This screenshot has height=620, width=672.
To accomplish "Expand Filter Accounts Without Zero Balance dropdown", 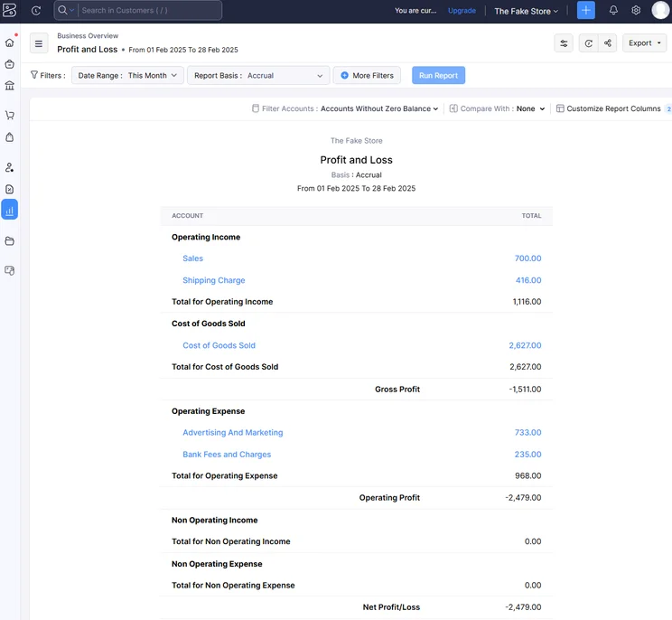I will click(378, 109).
